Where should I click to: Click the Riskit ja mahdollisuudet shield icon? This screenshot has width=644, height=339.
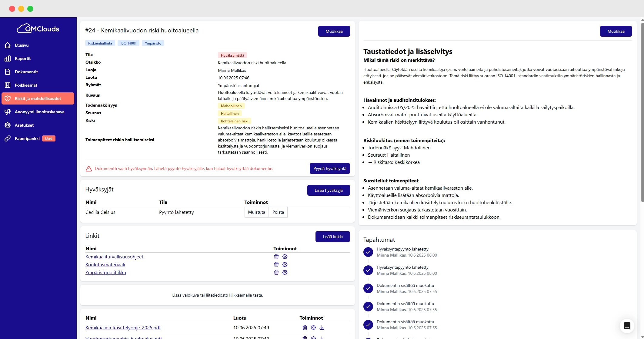tap(8, 98)
